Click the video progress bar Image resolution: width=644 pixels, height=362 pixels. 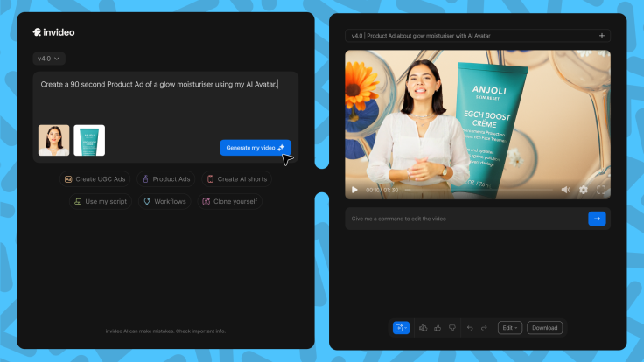[479, 190]
